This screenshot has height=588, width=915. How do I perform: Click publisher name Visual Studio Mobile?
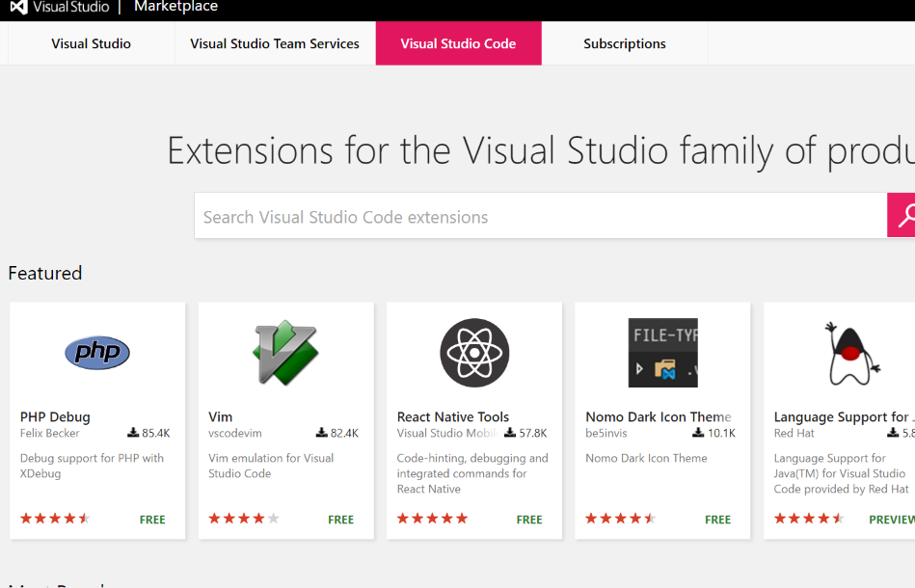coord(448,433)
